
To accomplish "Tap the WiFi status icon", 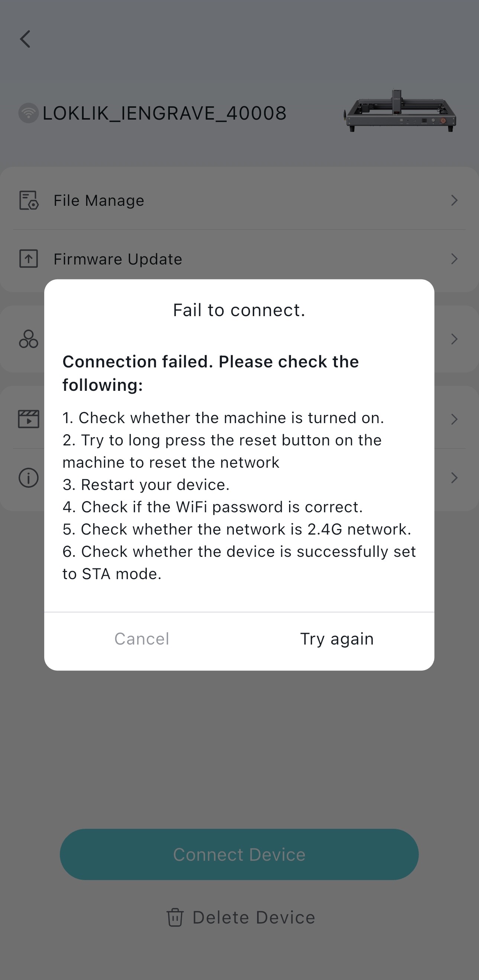I will pos(29,113).
